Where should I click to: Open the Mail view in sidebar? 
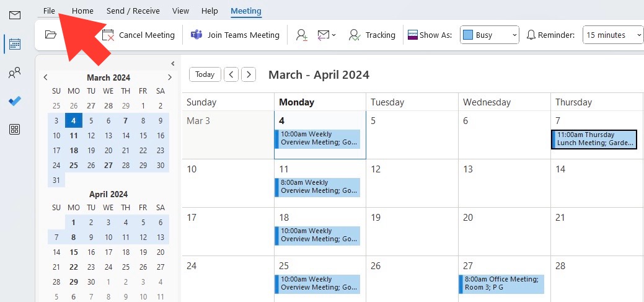tap(15, 16)
